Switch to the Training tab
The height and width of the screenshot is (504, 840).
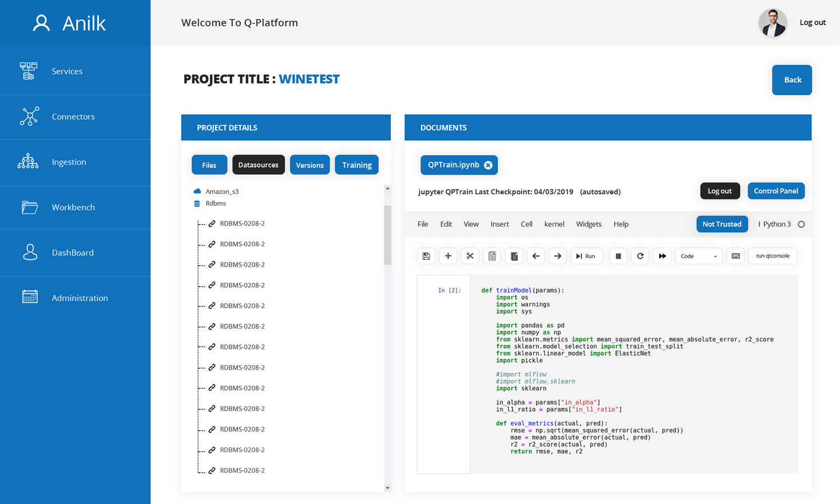[357, 165]
